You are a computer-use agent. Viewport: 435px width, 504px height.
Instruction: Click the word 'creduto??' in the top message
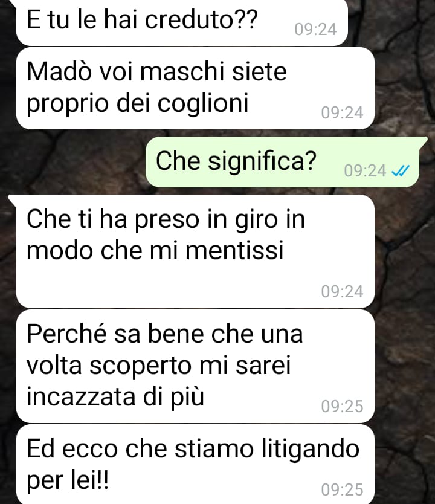click(x=201, y=20)
